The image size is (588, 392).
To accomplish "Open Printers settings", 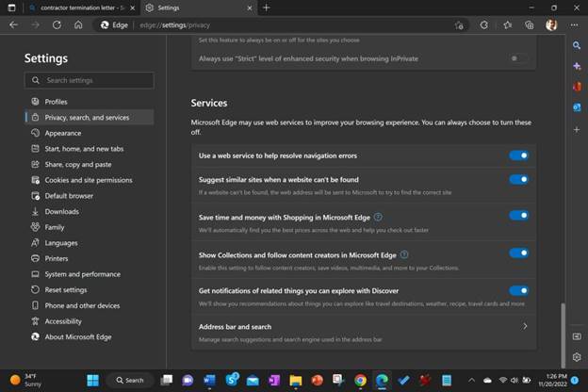I will (x=90, y=259).
